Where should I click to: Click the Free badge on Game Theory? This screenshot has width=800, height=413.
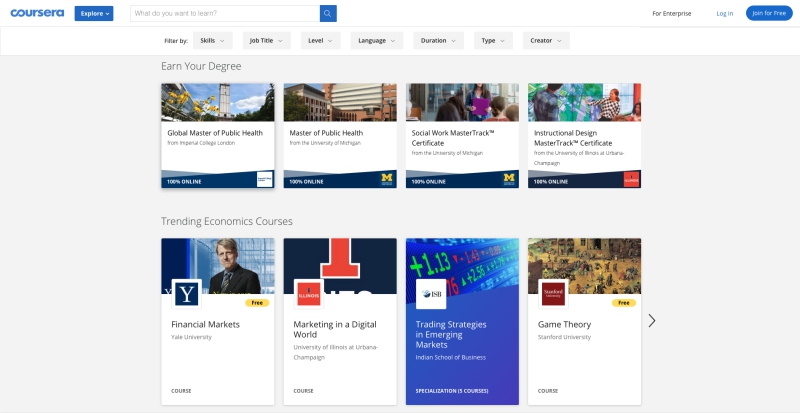coord(624,303)
